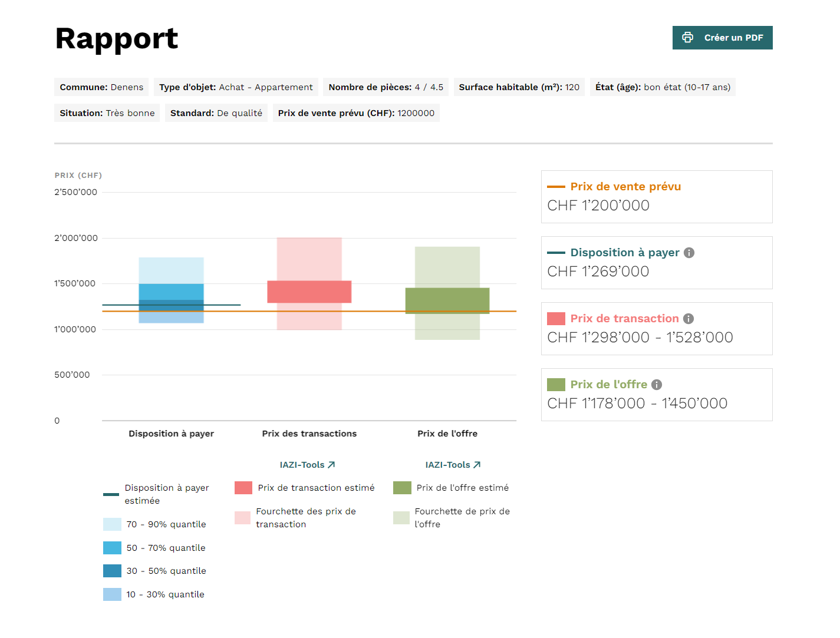Click the blue 50-70% quantile chart bar

(172, 292)
